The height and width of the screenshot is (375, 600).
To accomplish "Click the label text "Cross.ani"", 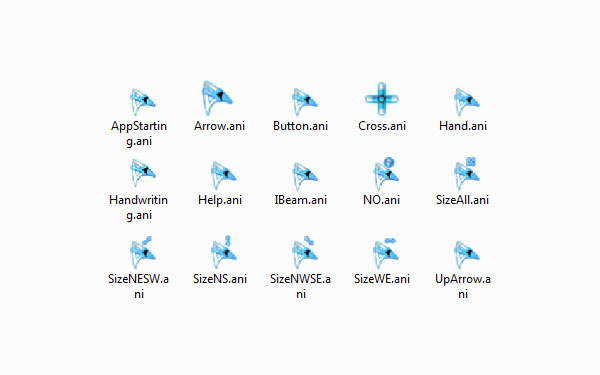I will click(382, 126).
